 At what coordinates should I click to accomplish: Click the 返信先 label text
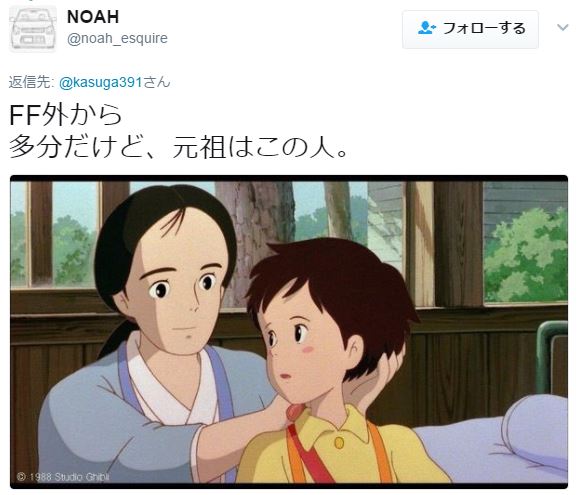tap(31, 82)
